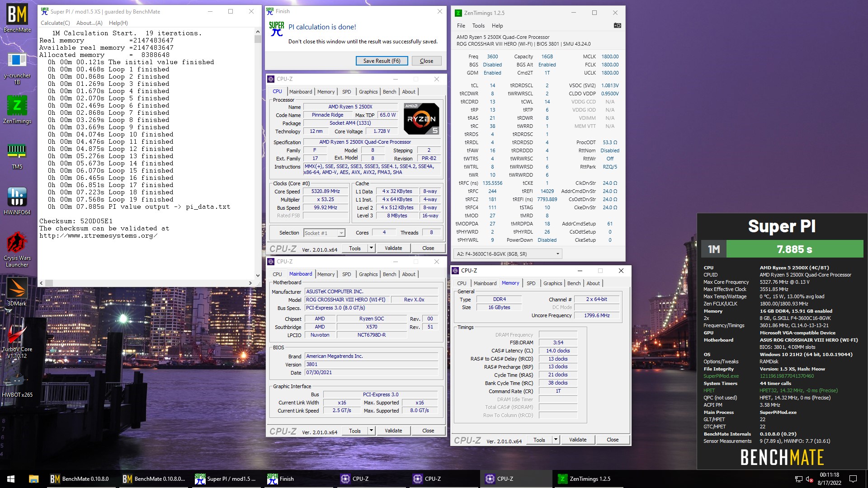Open the Tools menu in ZenTimings
This screenshot has width=868, height=488.
478,26
